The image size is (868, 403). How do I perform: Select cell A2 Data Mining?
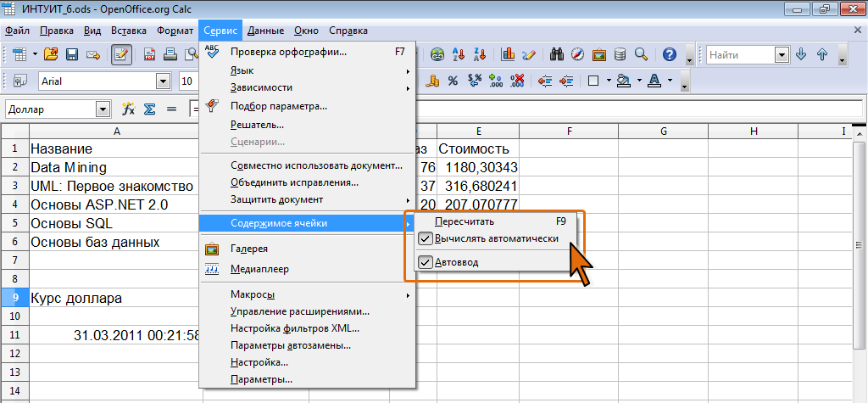(116, 167)
